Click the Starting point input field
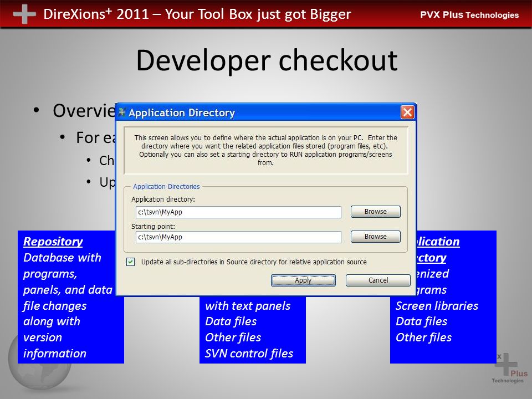The height and width of the screenshot is (399, 532). coord(238,237)
